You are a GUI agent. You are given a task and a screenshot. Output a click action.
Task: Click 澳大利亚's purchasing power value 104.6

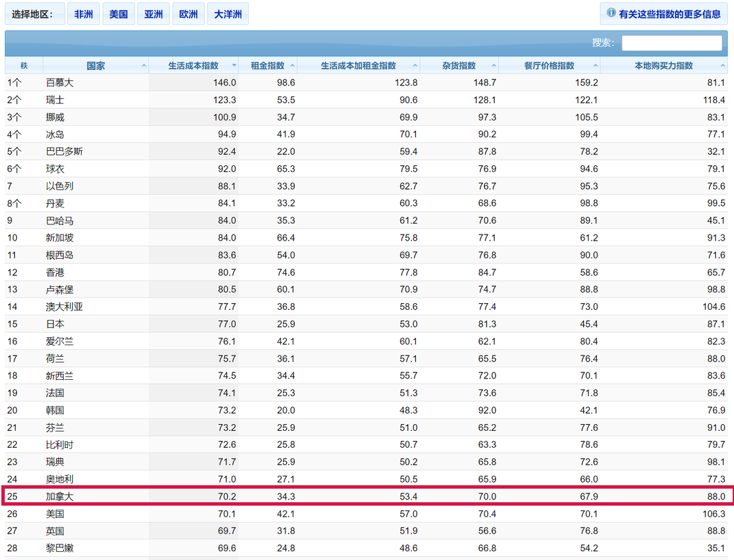click(x=714, y=307)
